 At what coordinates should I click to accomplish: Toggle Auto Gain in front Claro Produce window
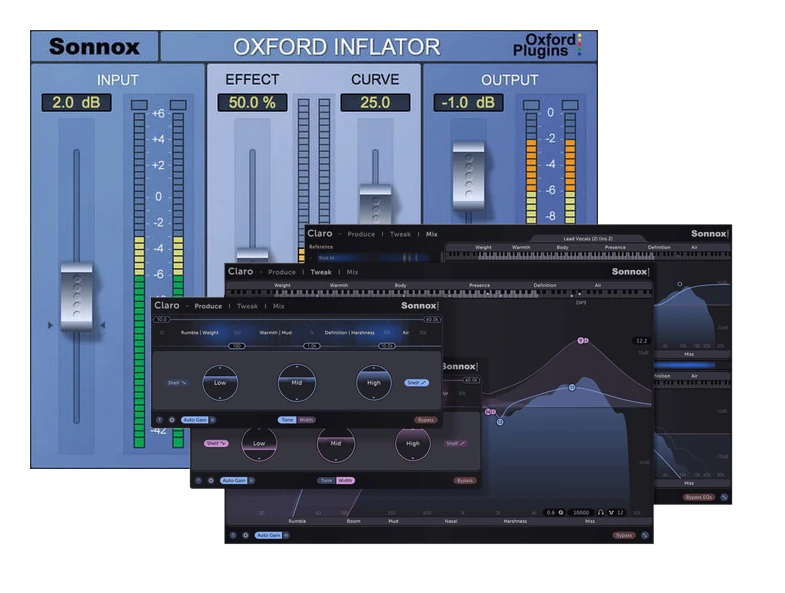coord(194,420)
